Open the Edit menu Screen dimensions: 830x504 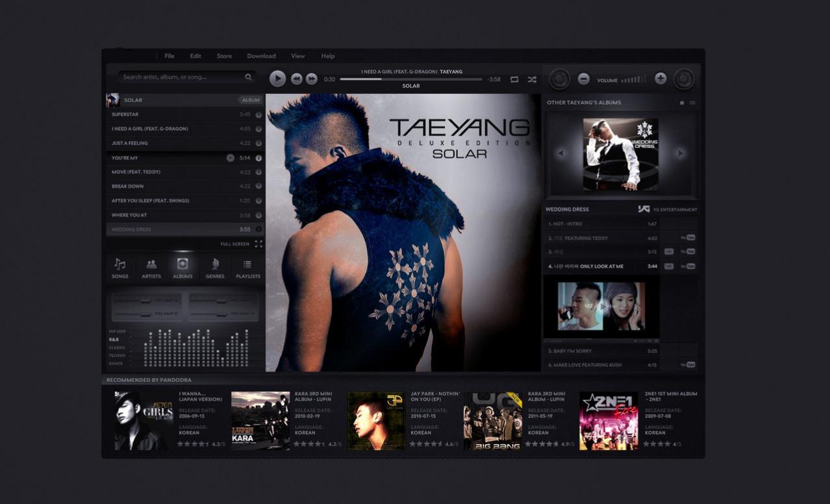point(195,56)
